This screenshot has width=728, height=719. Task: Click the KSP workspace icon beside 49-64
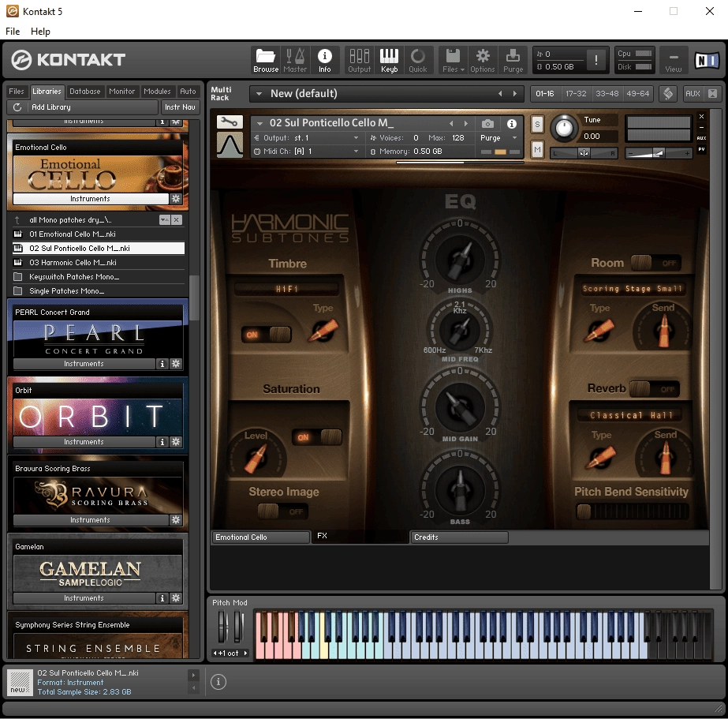pos(667,94)
